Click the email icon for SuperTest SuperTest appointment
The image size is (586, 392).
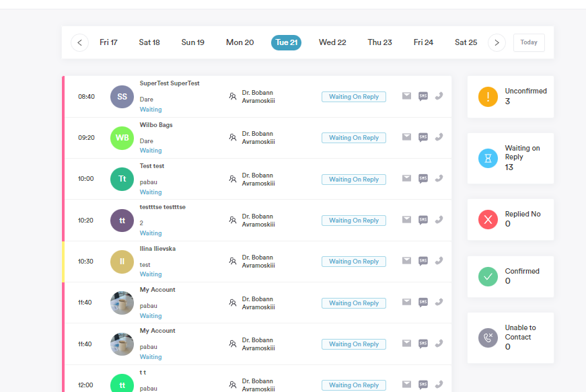click(406, 96)
